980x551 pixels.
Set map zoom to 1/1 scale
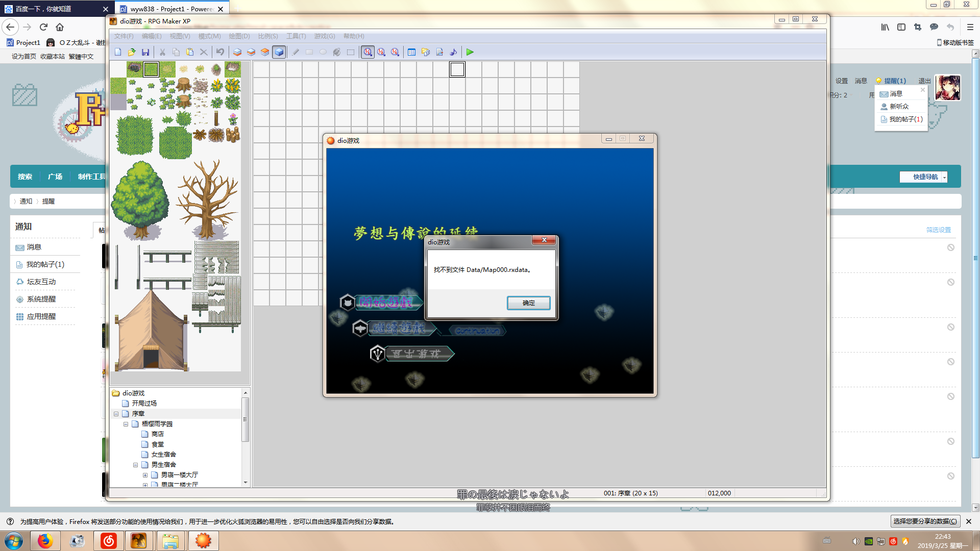[367, 52]
